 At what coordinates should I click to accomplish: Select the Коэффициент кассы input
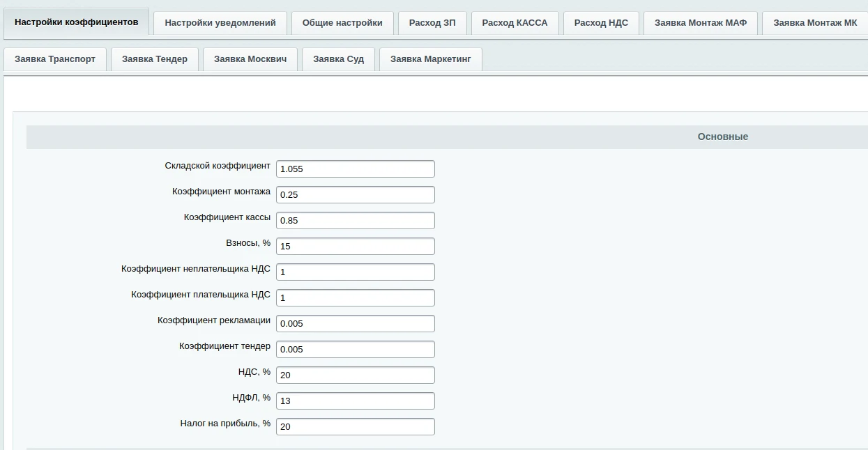356,220
